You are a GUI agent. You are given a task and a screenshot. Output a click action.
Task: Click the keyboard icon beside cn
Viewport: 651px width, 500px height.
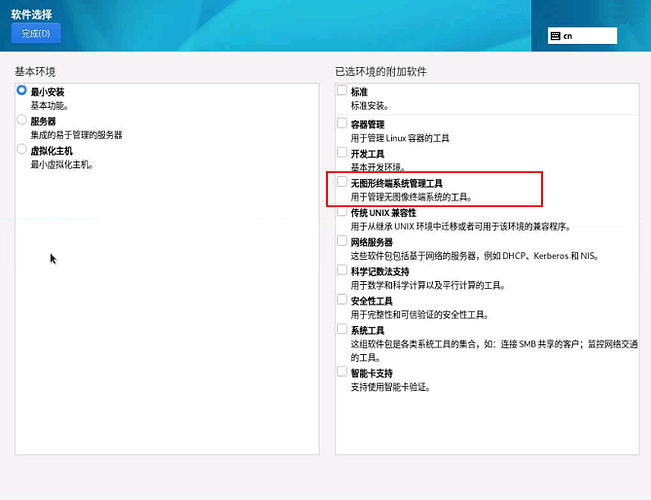click(555, 36)
